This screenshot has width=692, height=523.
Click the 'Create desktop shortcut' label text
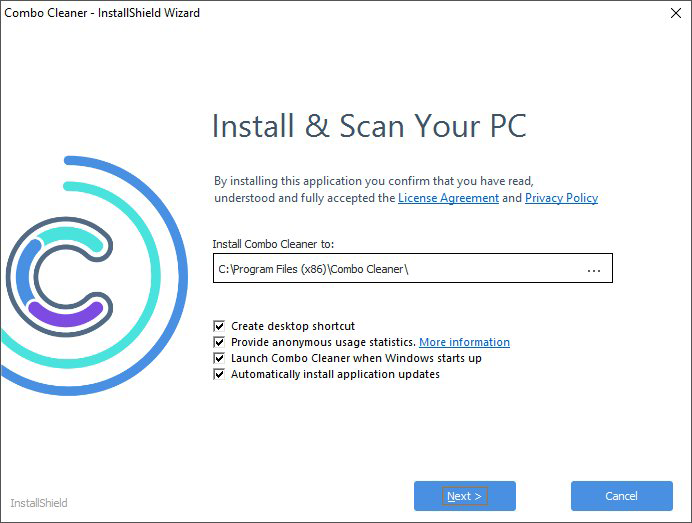(293, 326)
